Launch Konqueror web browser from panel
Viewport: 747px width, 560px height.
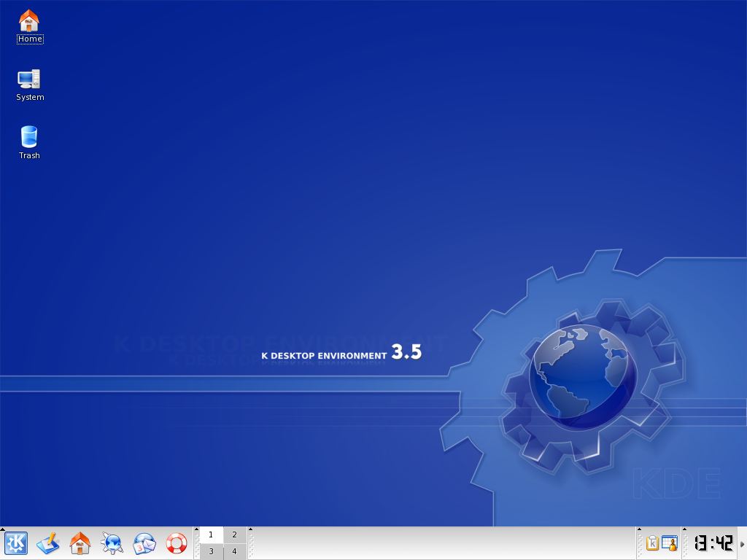pyautogui.click(x=112, y=543)
